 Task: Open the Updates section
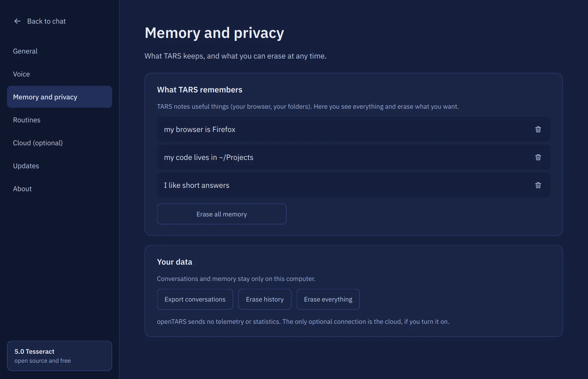pos(59,166)
